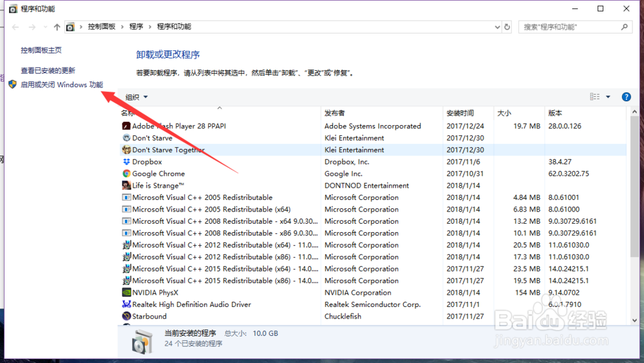Sort by the 版本 column header
The width and height of the screenshot is (644, 363).
(587, 113)
